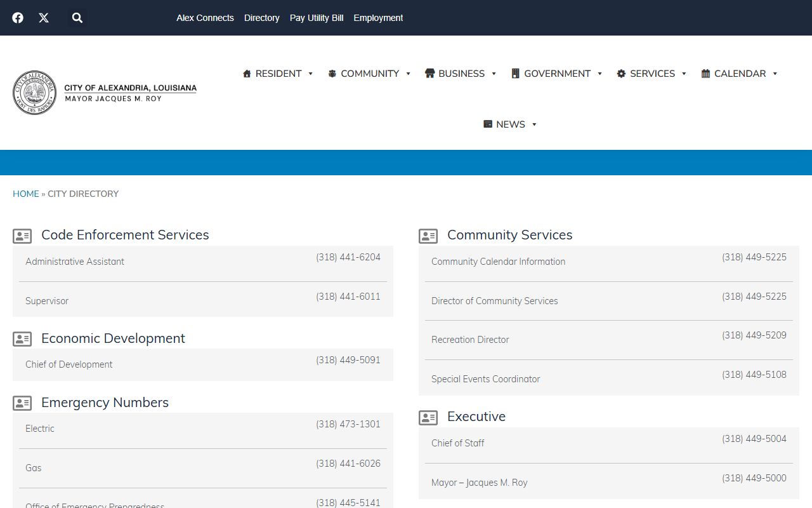Open the Government dropdown menu
The image size is (812, 508).
tap(599, 74)
